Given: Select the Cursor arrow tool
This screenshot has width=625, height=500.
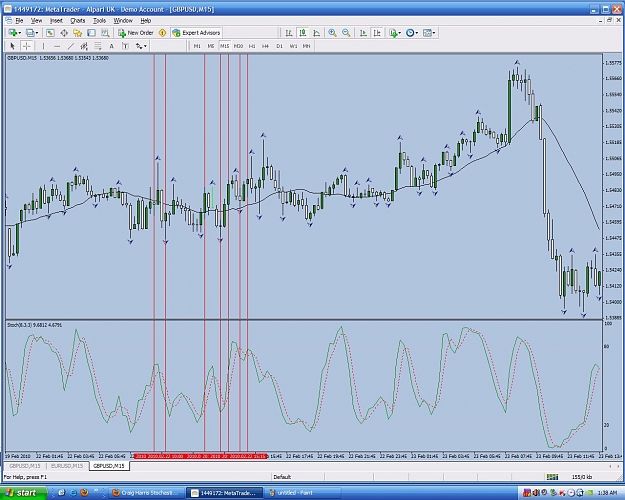Looking at the screenshot, I should [x=12, y=46].
